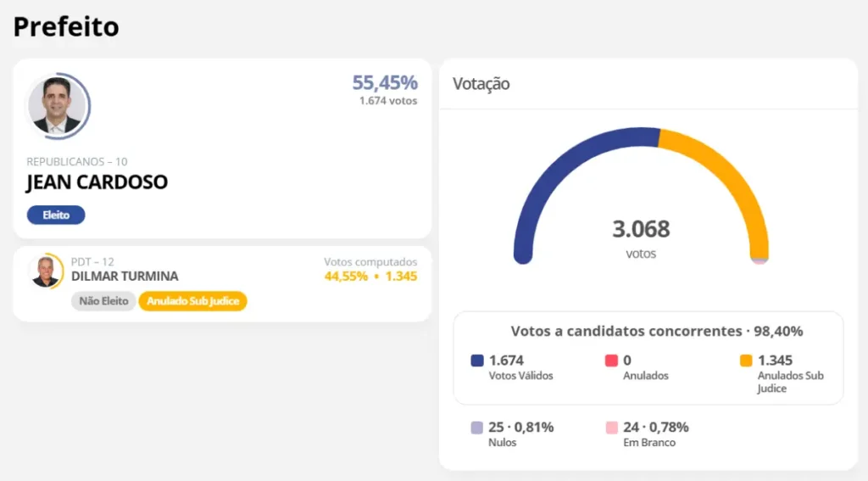Image resolution: width=868 pixels, height=481 pixels.
Task: Click Jean Cardoso's candidate photo
Action: tap(58, 106)
